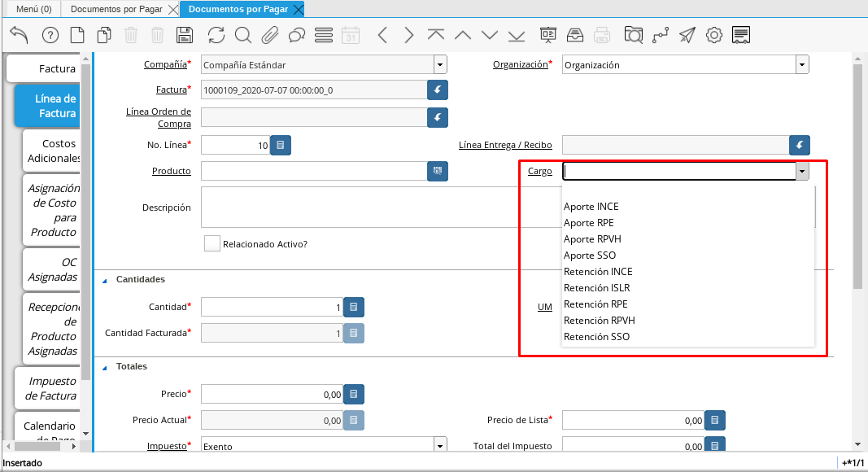Click the Producto search lookup button

pyautogui.click(x=437, y=171)
